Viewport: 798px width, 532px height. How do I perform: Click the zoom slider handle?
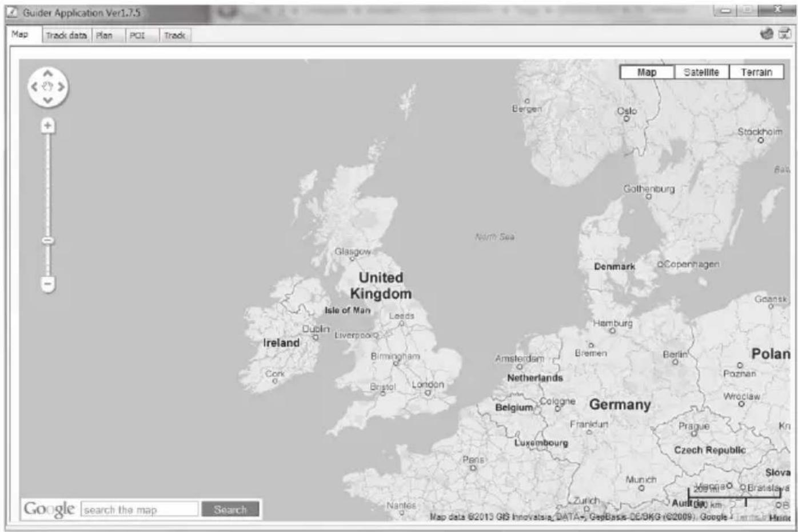48,241
